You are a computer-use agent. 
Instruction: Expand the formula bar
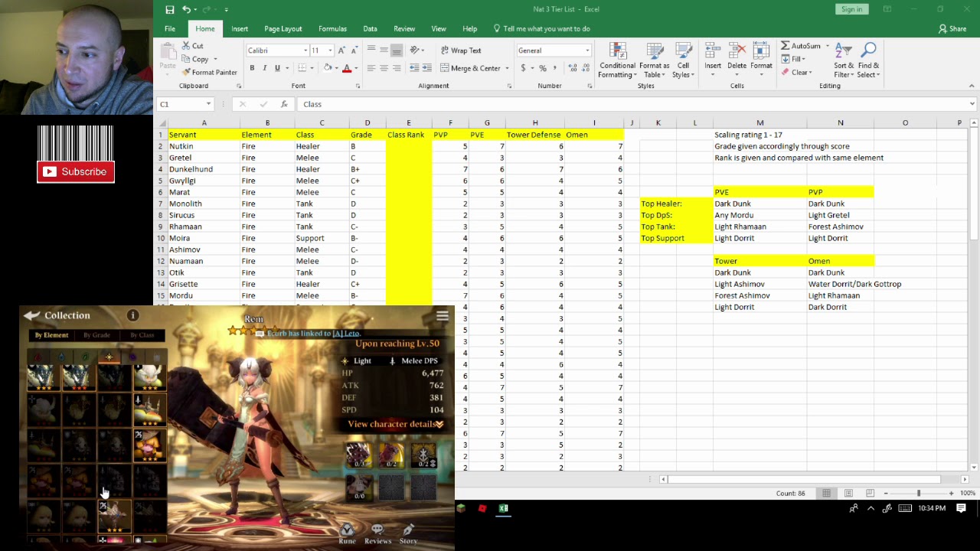pyautogui.click(x=972, y=104)
